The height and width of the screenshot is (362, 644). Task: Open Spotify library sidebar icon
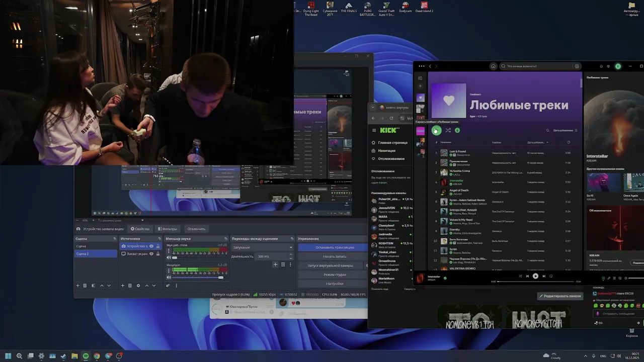click(420, 78)
